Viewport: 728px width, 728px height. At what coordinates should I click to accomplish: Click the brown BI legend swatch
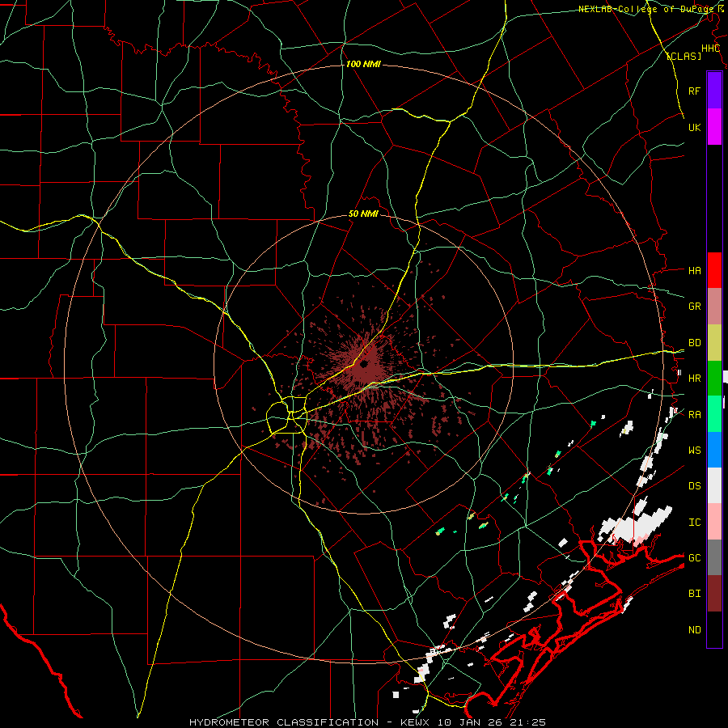714,594
